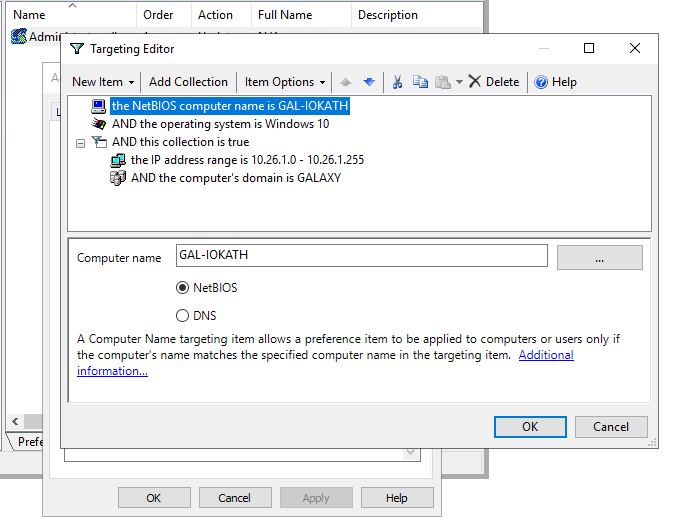The width and height of the screenshot is (681, 518).
Task: Select the DNS radio button
Action: [x=182, y=316]
